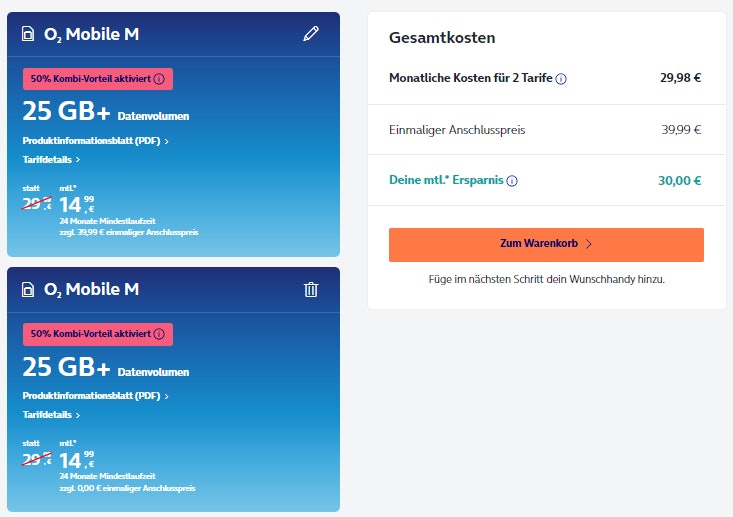Click the second card's O2 Mobile M title

point(91,289)
